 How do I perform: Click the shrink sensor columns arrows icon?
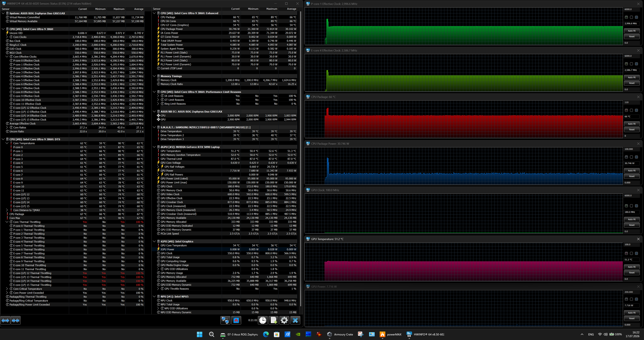point(15,320)
